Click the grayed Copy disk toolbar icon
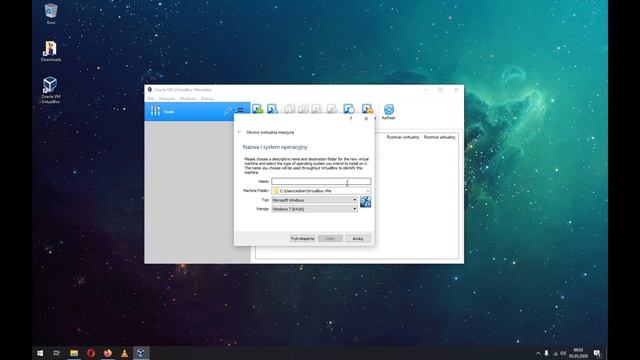 289,109
